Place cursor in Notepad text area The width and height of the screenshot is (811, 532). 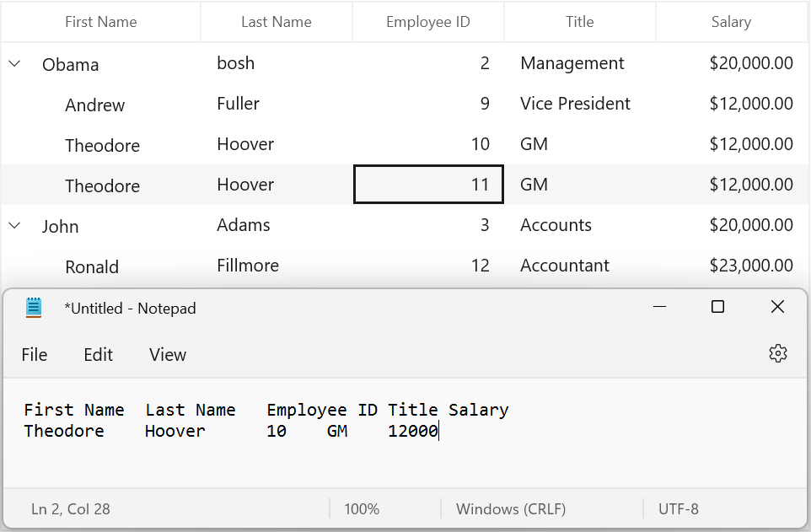pos(405,433)
